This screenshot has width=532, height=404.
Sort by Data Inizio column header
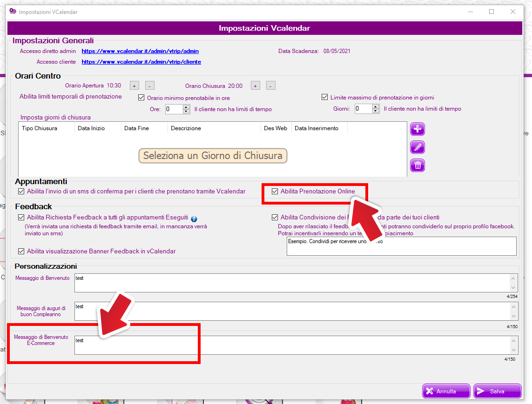[x=98, y=128]
